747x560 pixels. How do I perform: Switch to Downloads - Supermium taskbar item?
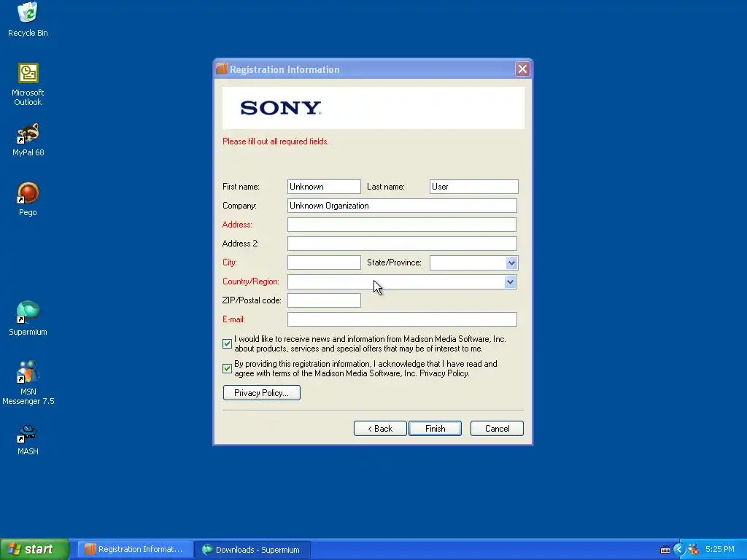click(252, 550)
